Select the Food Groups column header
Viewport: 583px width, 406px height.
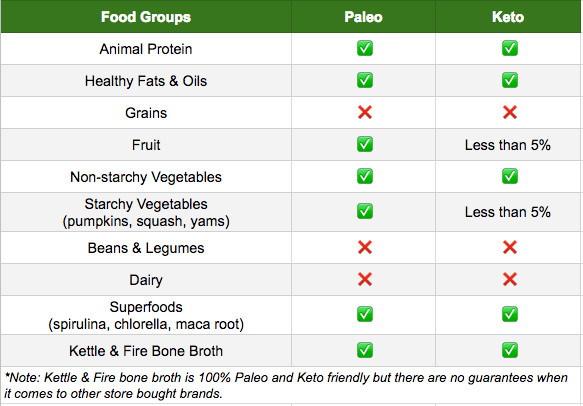click(146, 17)
